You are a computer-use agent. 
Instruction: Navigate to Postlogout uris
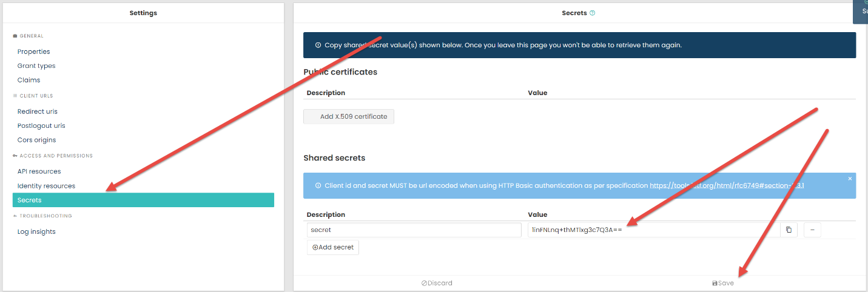(41, 125)
